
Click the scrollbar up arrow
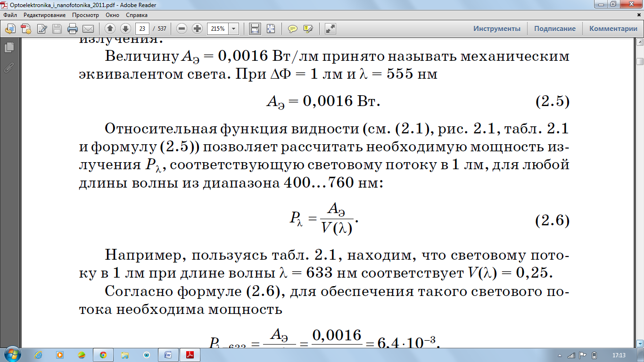(x=640, y=43)
